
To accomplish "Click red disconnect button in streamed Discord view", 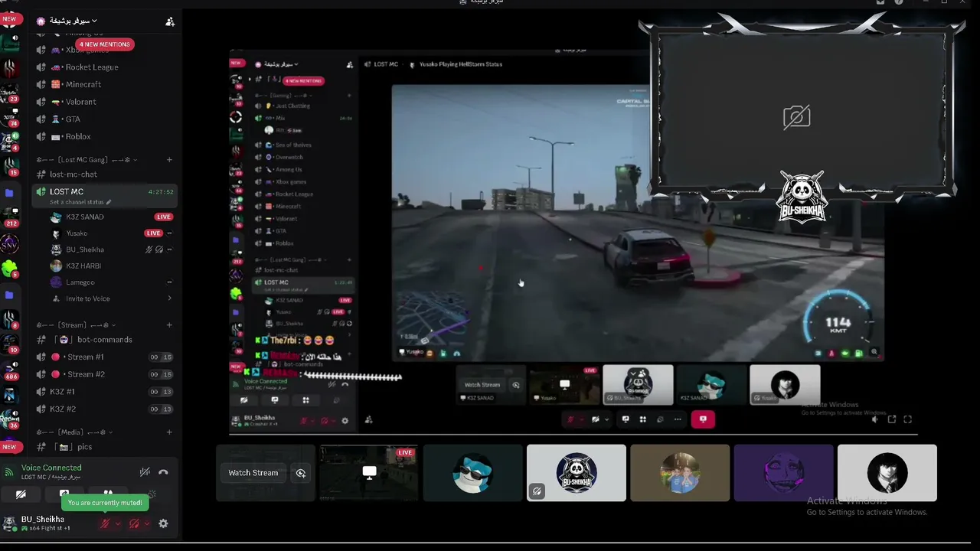I will point(703,419).
